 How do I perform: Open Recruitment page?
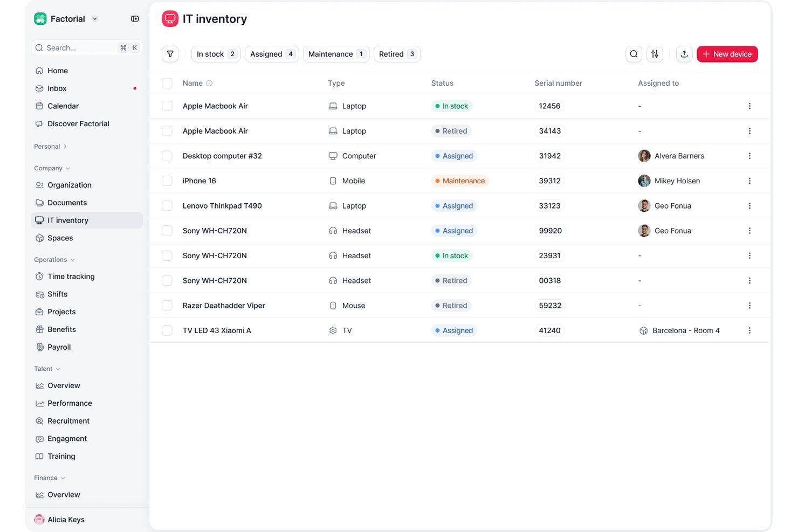tap(87, 421)
